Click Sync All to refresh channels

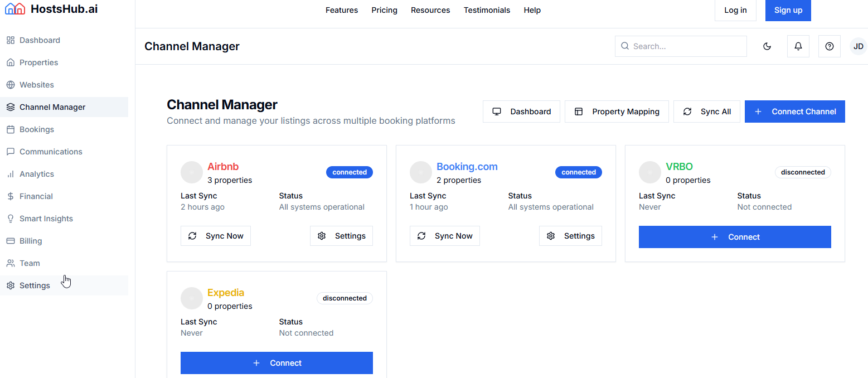pos(707,111)
